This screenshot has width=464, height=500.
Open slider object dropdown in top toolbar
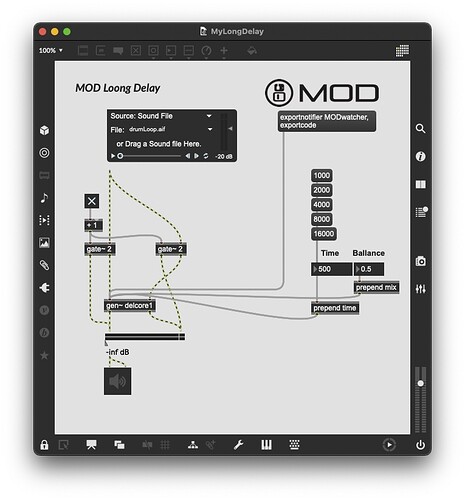coord(189,51)
